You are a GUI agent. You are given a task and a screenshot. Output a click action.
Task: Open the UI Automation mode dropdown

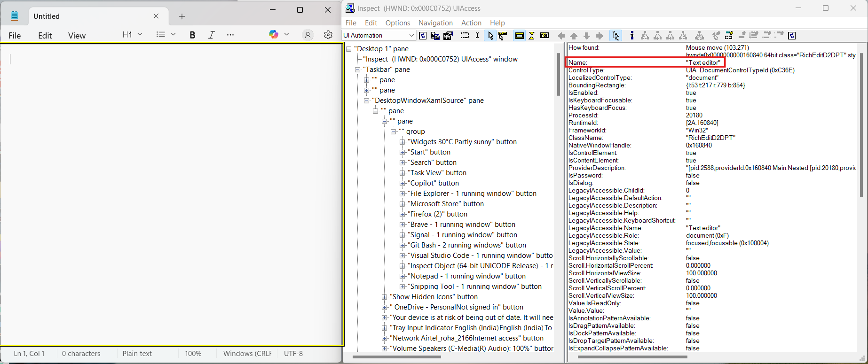click(411, 36)
